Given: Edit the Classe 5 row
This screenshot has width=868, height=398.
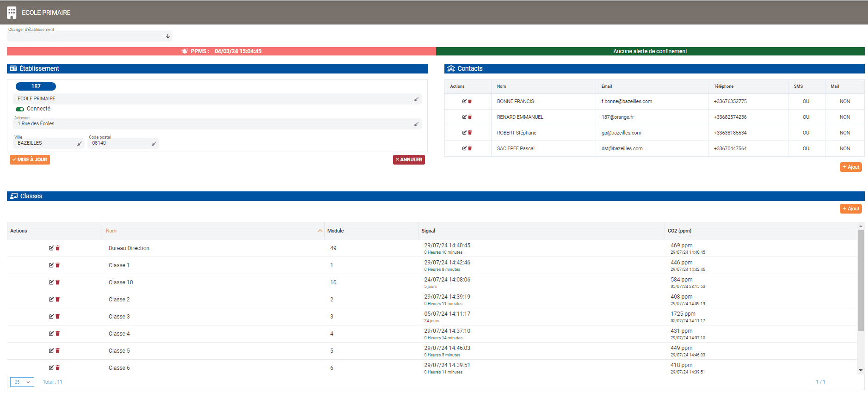Looking at the screenshot, I should point(51,351).
